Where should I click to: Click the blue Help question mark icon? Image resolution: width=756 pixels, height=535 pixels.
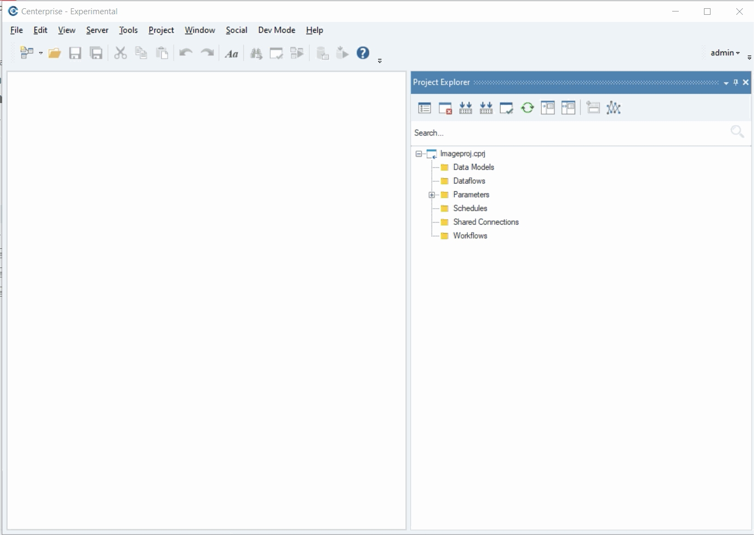[363, 53]
